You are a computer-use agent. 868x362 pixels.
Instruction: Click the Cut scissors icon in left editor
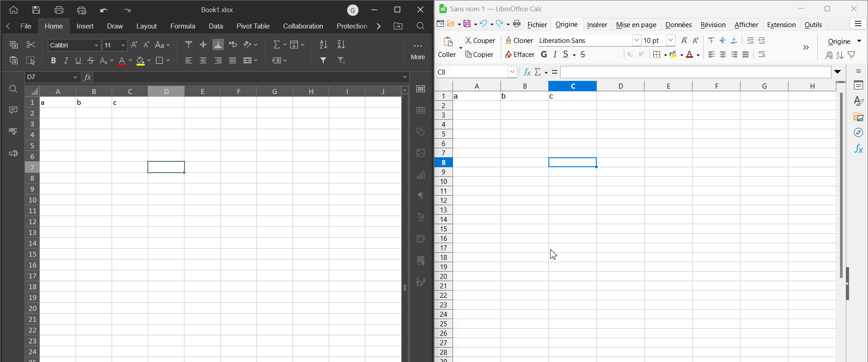click(31, 44)
